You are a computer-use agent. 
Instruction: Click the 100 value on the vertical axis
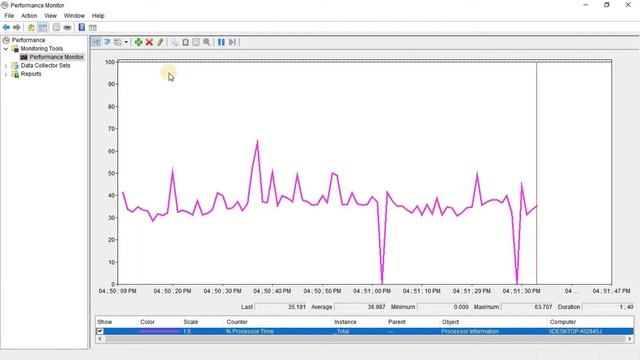109,62
